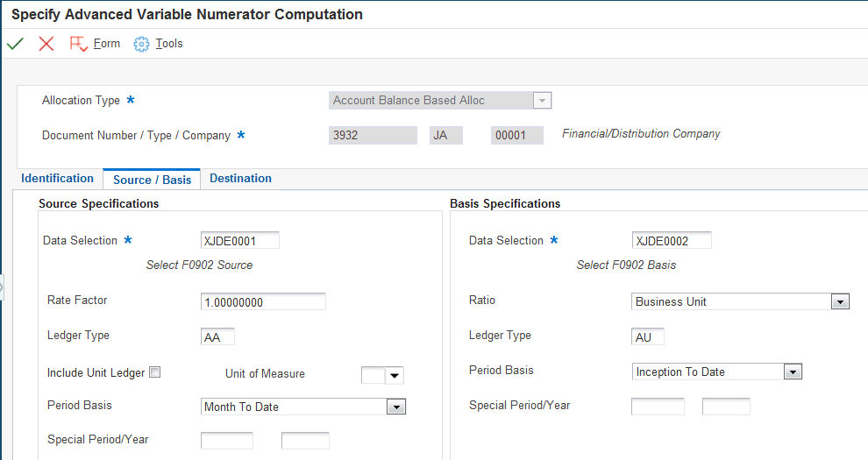Screen dimensions: 868x460
Task: Switch to the Destination tab
Action: [240, 179]
